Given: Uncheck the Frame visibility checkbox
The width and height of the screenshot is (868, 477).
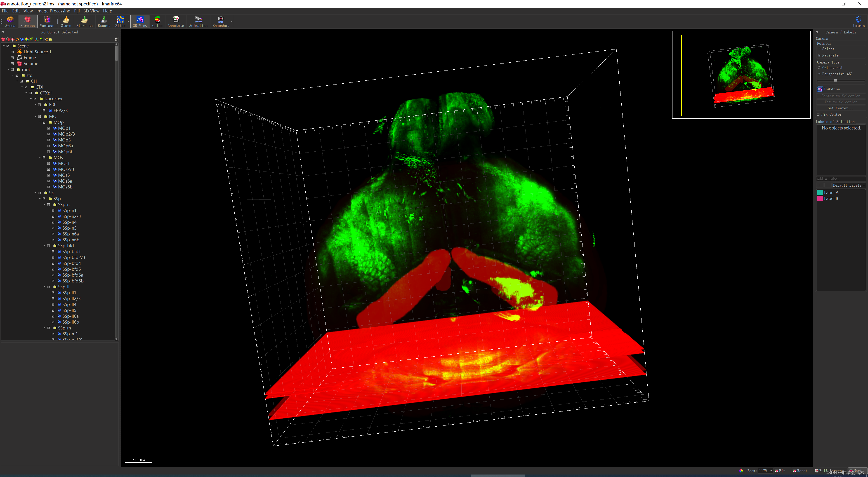Looking at the screenshot, I should 12,58.
